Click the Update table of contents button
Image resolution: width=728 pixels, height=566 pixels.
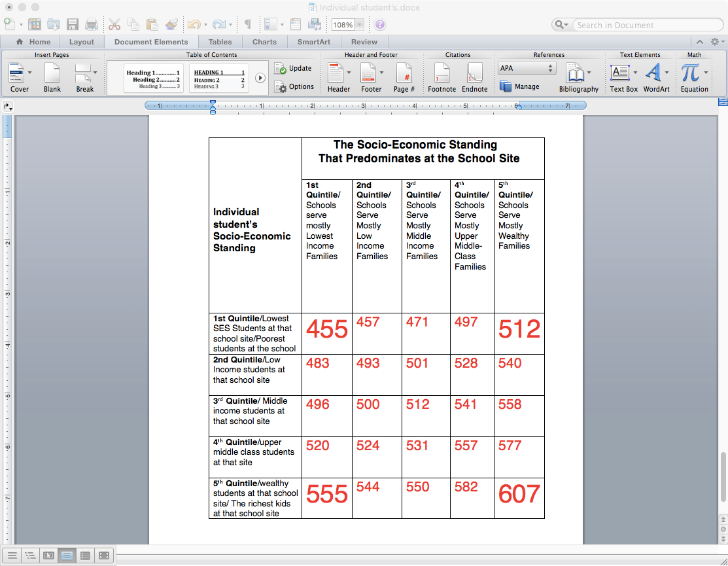pyautogui.click(x=294, y=68)
